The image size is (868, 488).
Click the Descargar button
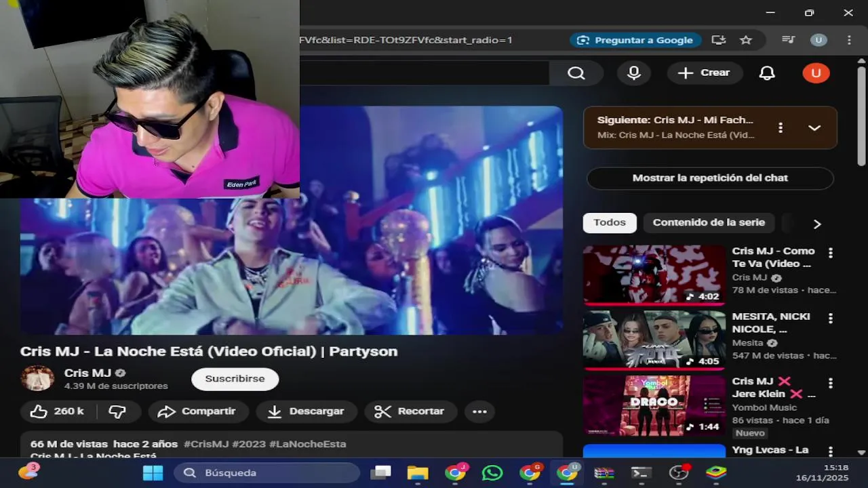click(306, 411)
